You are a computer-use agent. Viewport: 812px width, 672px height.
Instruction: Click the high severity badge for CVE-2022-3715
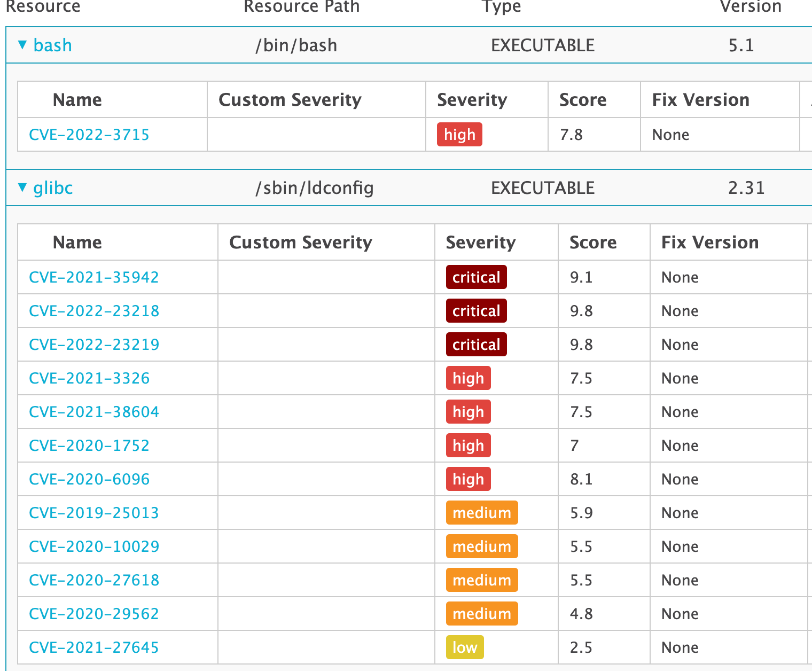click(459, 134)
